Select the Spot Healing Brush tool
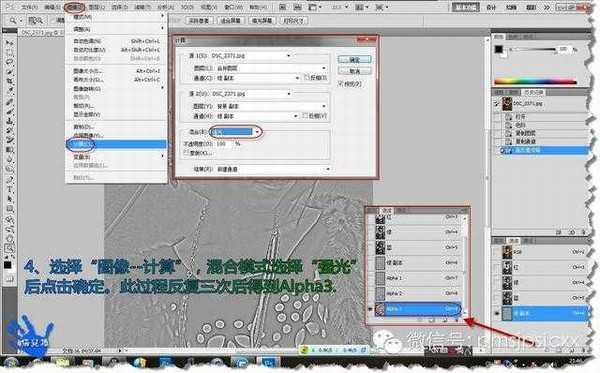Viewport: 600px width, 373px height. coord(9,101)
